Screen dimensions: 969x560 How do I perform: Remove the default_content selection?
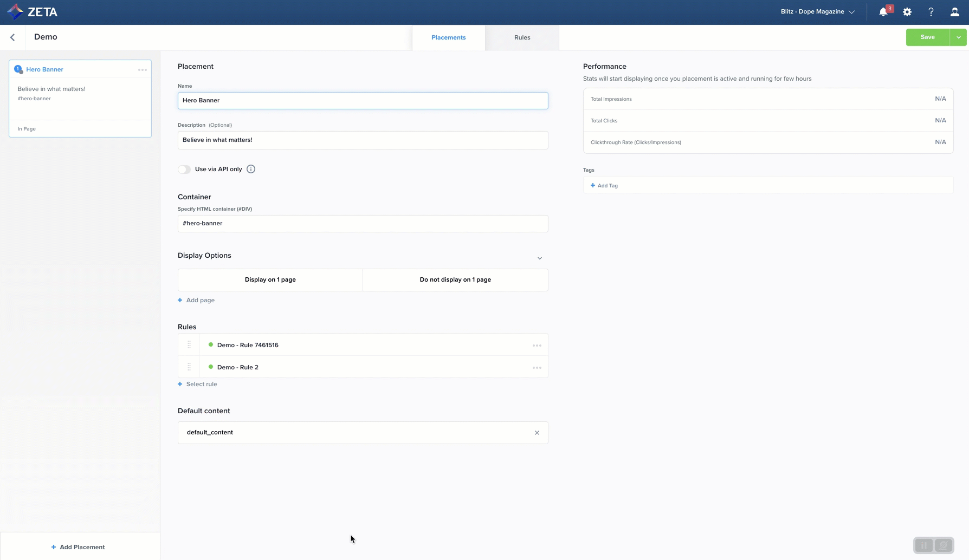tap(537, 433)
